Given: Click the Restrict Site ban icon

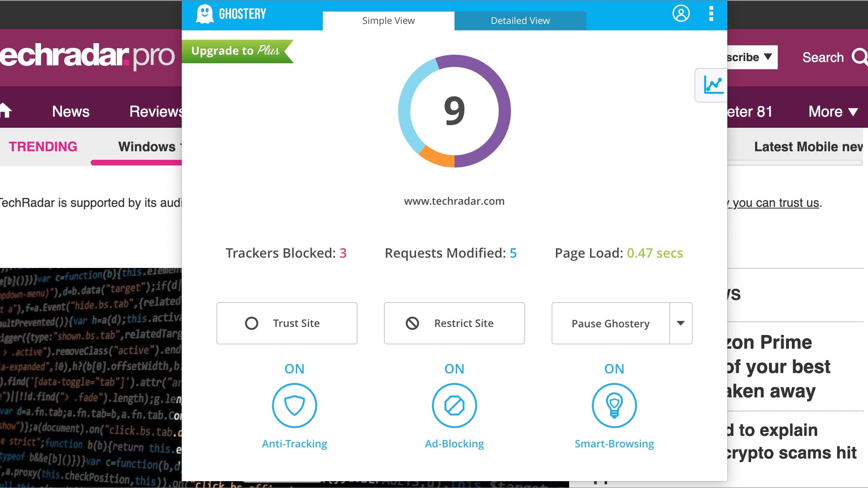Looking at the screenshot, I should click(412, 323).
